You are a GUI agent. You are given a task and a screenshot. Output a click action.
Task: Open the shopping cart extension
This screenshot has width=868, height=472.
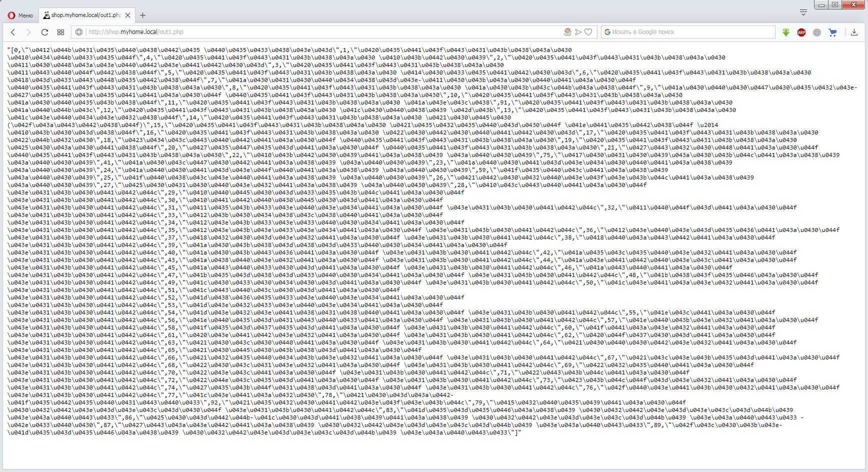[832, 32]
